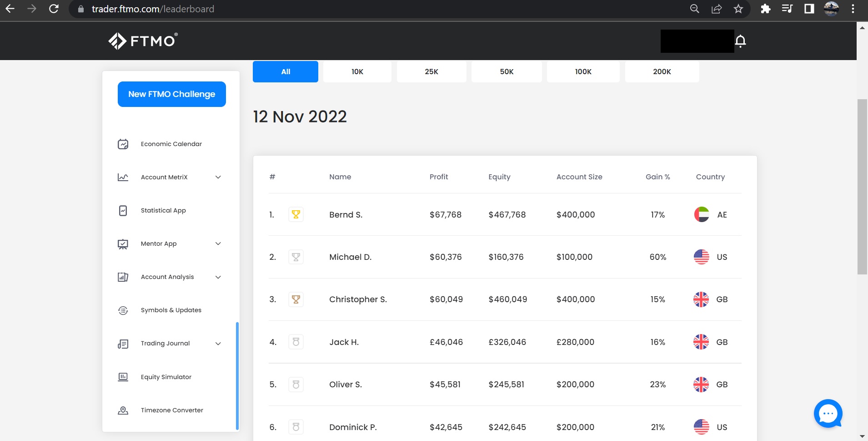Image resolution: width=868 pixels, height=441 pixels.
Task: Reload the page with the refresh icon
Action: point(54,9)
